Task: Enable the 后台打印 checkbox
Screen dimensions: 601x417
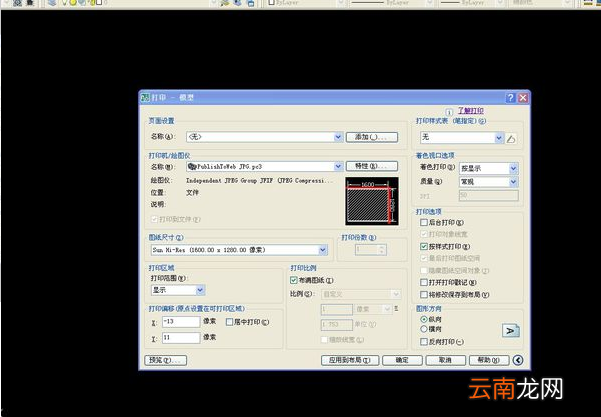Action: (424, 222)
